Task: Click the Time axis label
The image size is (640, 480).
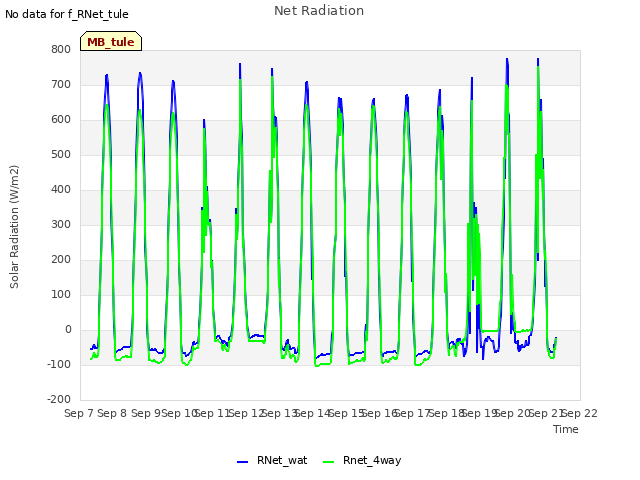Action: pyautogui.click(x=566, y=429)
